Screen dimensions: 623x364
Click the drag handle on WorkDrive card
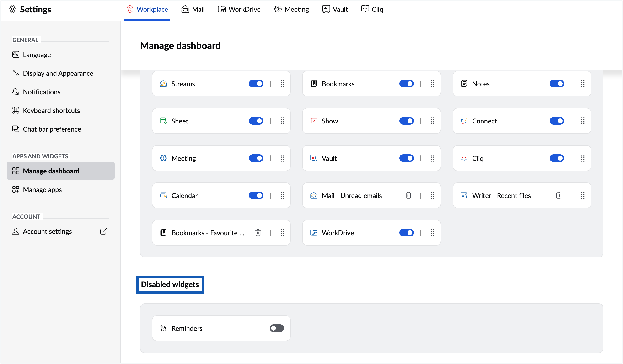pyautogui.click(x=432, y=233)
